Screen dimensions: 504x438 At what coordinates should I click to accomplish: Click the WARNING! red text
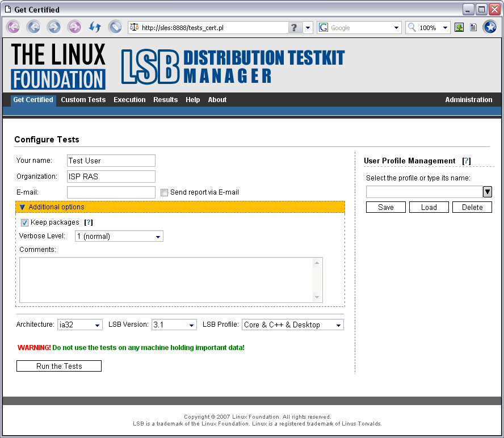pyautogui.click(x=34, y=348)
